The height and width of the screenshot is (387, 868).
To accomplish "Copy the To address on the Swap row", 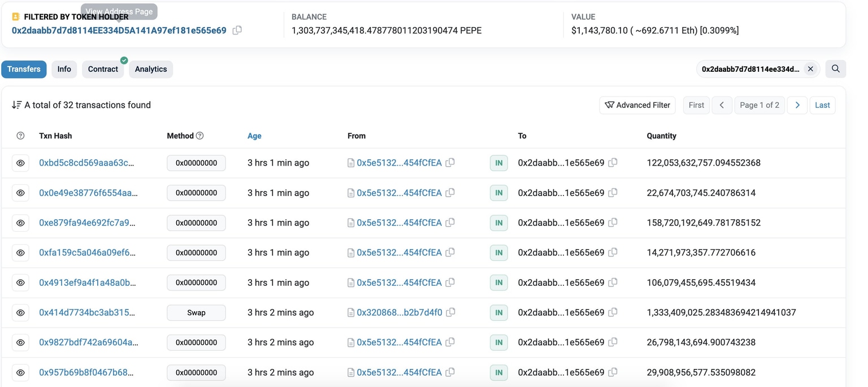I will coord(613,312).
